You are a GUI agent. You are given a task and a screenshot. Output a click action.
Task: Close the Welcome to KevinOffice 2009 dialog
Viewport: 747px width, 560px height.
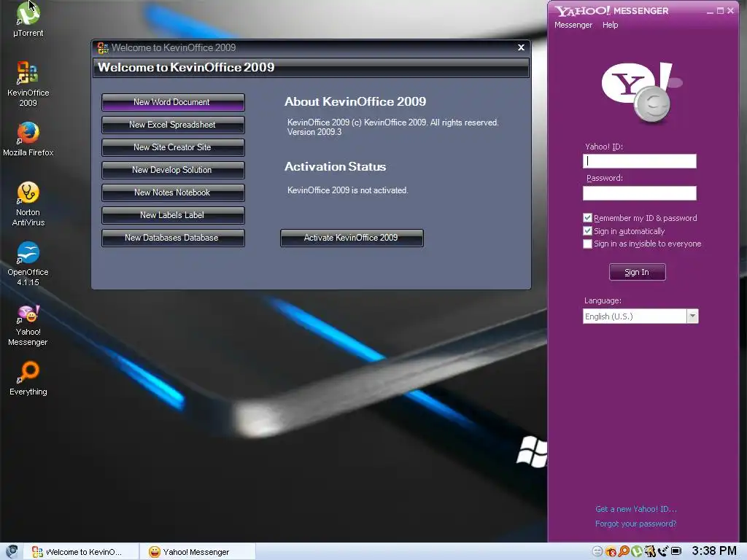(x=521, y=47)
